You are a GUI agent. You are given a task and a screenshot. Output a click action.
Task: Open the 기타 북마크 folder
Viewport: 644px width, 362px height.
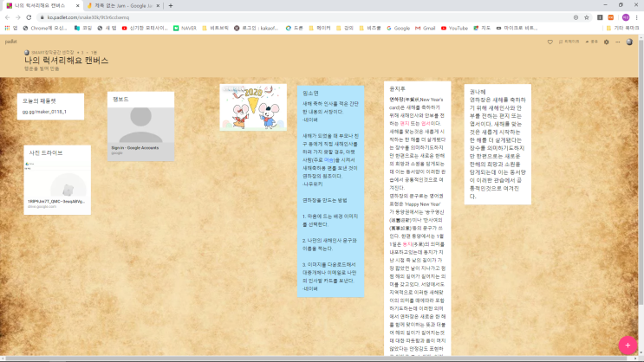pyautogui.click(x=622, y=28)
